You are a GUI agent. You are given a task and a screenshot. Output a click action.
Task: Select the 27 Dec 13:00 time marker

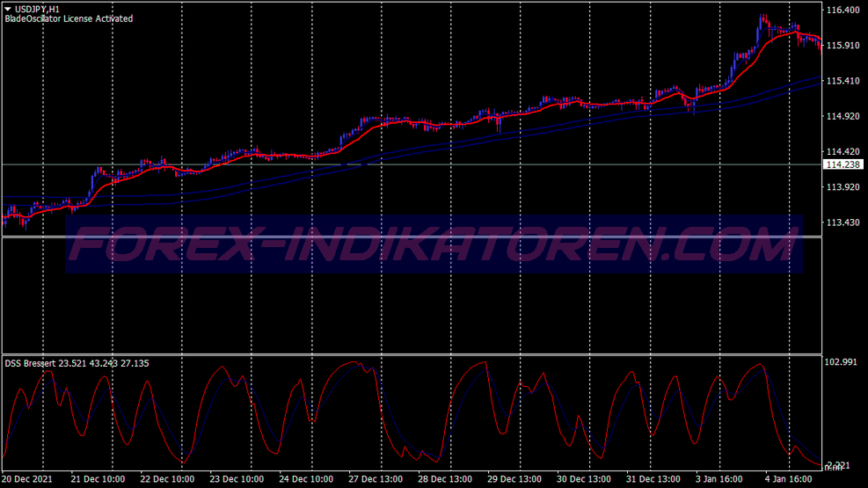376,479
